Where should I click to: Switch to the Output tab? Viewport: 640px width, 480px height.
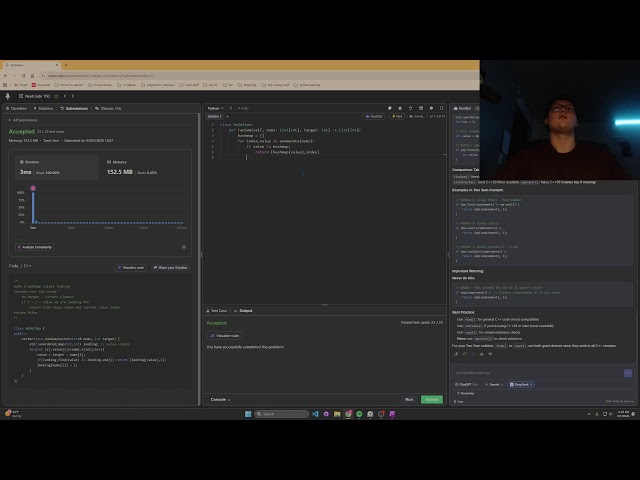[243, 311]
